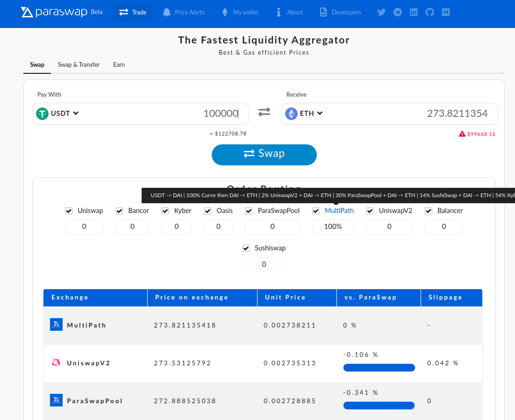The width and height of the screenshot is (515, 420).
Task: Click the Slippage column header
Action: [x=451, y=298]
